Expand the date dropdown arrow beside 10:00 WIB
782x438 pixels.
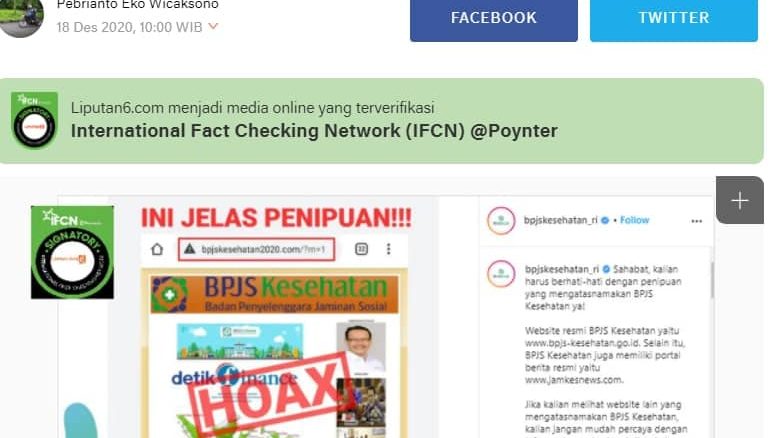pos(213,26)
